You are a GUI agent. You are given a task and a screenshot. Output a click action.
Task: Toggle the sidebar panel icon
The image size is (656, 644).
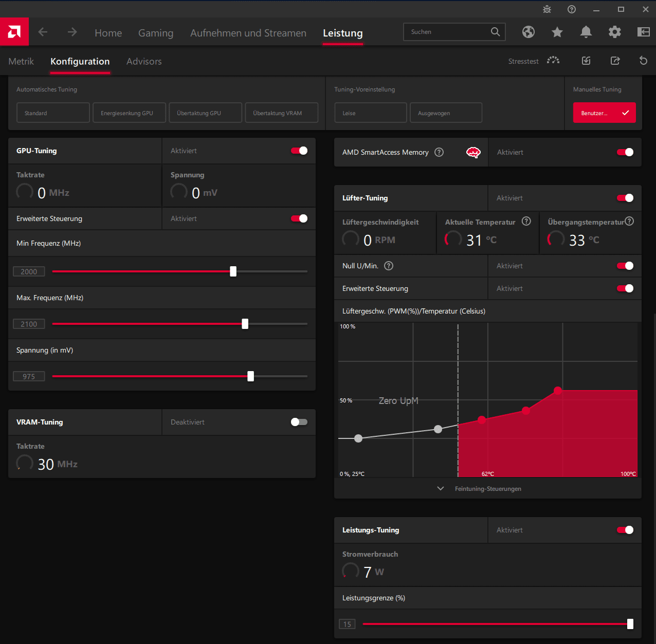pyautogui.click(x=644, y=32)
